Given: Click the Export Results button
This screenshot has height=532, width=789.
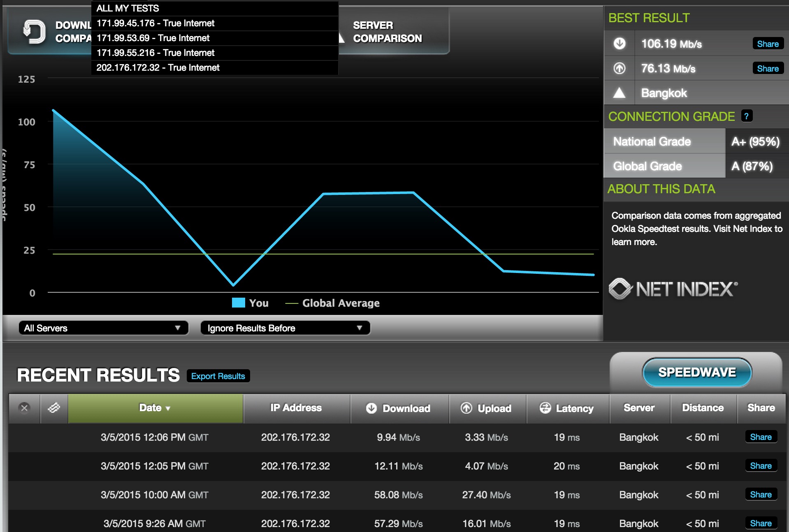Looking at the screenshot, I should click(218, 376).
